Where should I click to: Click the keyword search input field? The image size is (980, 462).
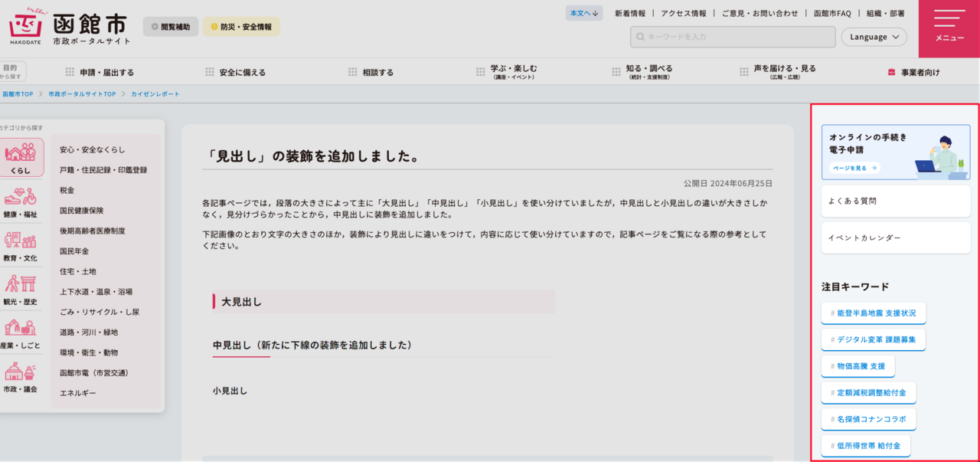(x=731, y=37)
